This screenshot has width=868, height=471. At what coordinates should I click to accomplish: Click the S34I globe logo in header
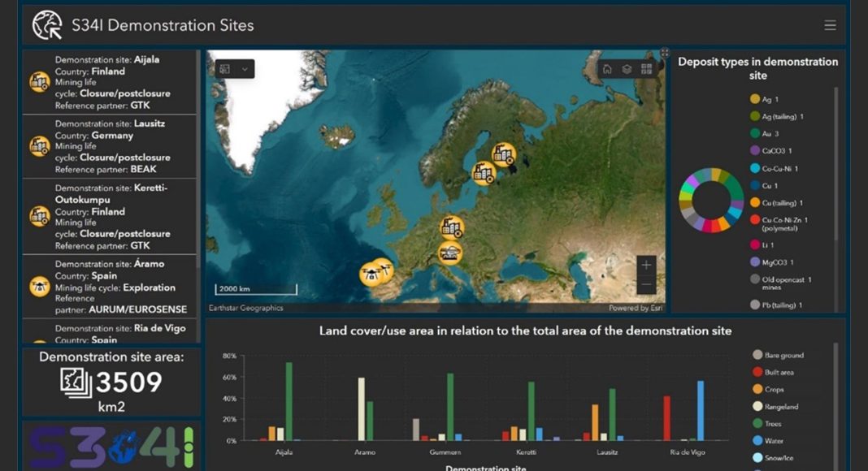click(x=47, y=25)
